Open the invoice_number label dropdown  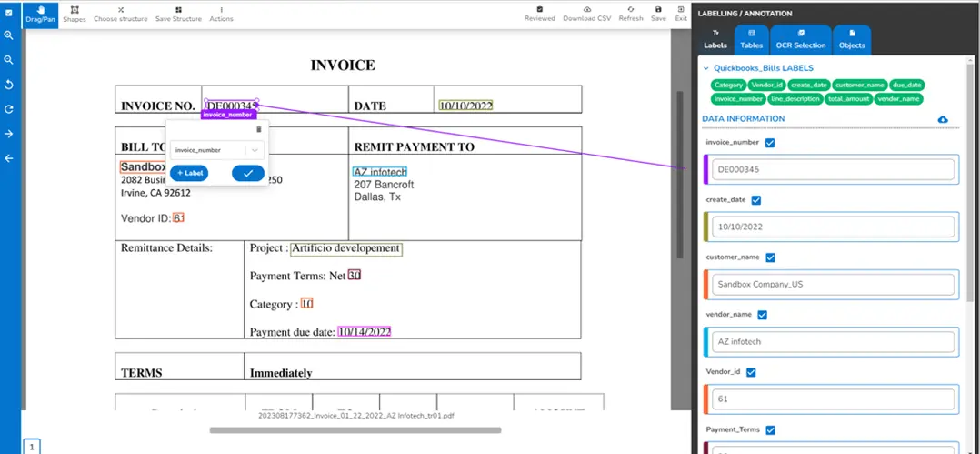coord(217,150)
